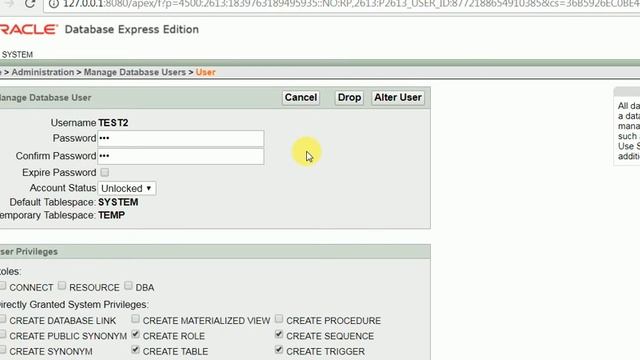
Task: Click the TEMP temporary tablespace value
Action: click(x=111, y=215)
